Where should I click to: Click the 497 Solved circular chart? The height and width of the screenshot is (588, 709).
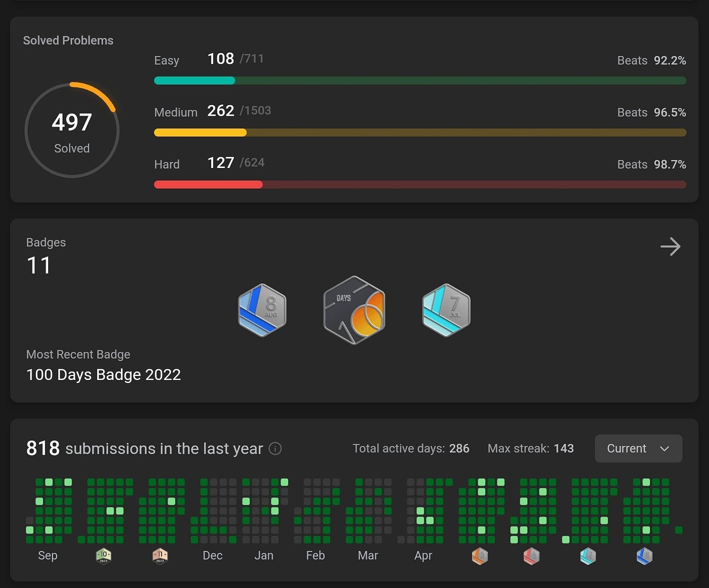tap(72, 131)
